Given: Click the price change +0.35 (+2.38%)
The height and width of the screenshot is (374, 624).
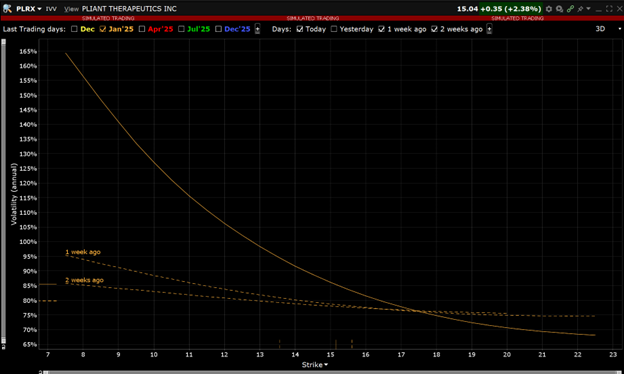Looking at the screenshot, I should point(511,9).
